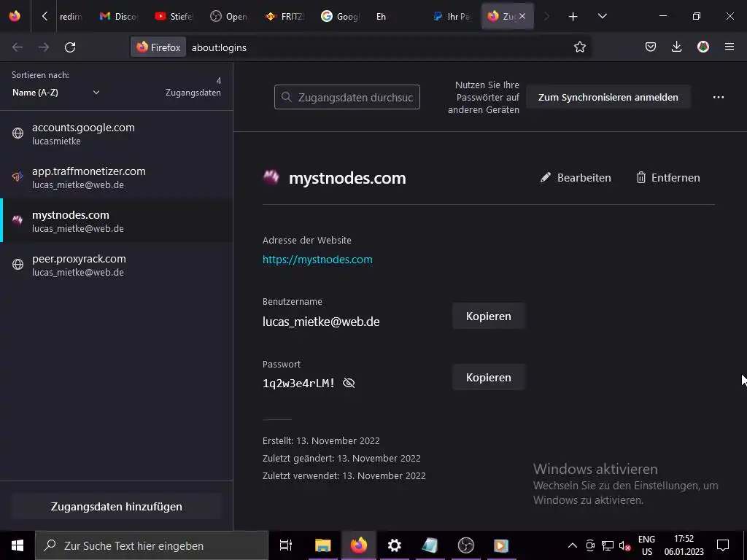This screenshot has width=747, height=560.
Task: Click the password text 1q2w3e4rLM!
Action: coord(298,383)
